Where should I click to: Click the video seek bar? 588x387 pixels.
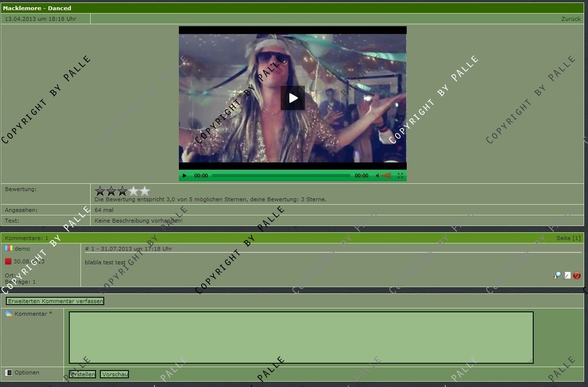[281, 176]
